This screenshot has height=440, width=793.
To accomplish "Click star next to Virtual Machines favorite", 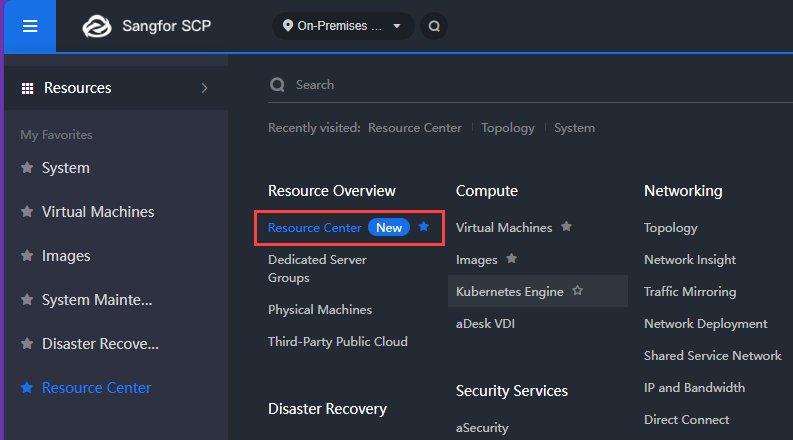I will point(27,211).
